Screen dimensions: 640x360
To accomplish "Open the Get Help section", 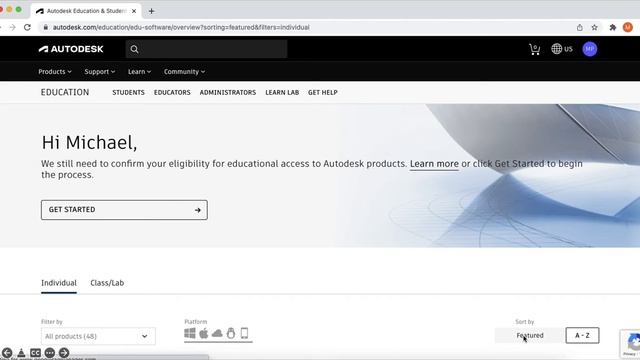I will point(322,93).
